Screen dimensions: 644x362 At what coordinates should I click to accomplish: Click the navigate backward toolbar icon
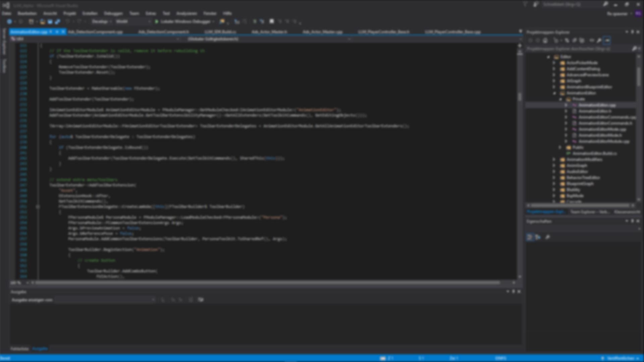tap(9, 21)
